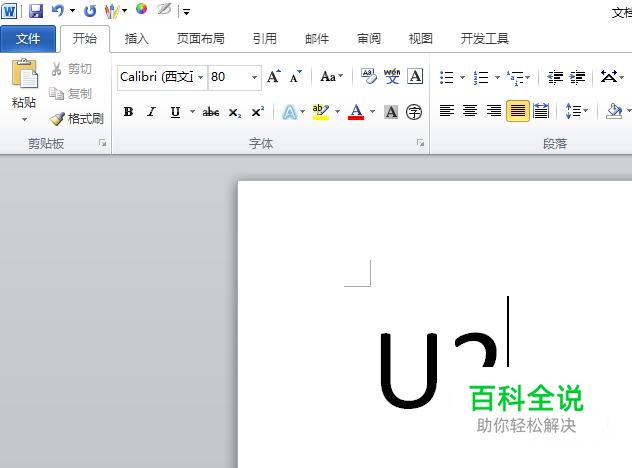632x468 pixels.
Task: Open the 页面布局 (Page Layout) tab
Action: point(201,39)
